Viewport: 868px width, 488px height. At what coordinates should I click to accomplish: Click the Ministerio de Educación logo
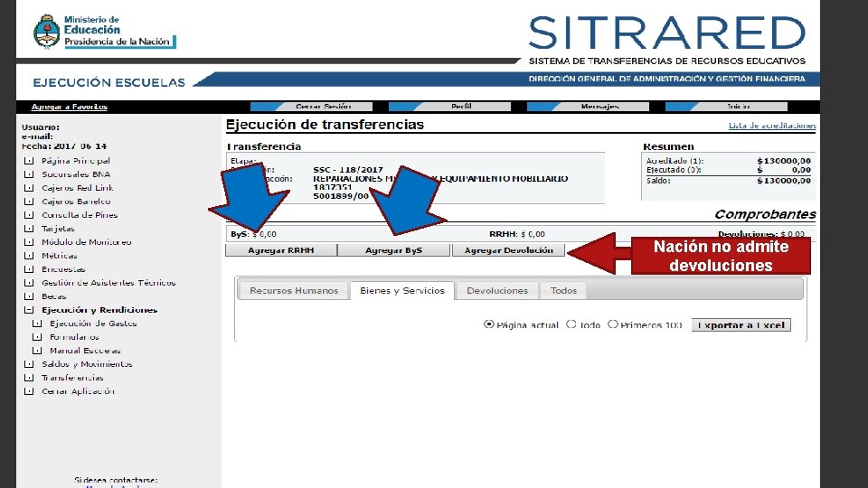[x=105, y=32]
